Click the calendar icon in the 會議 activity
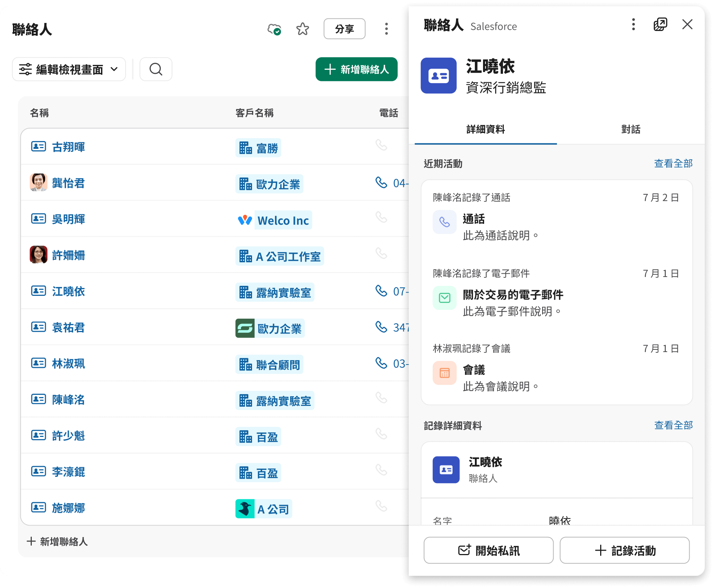Screen dimensions: 714x588 point(445,373)
